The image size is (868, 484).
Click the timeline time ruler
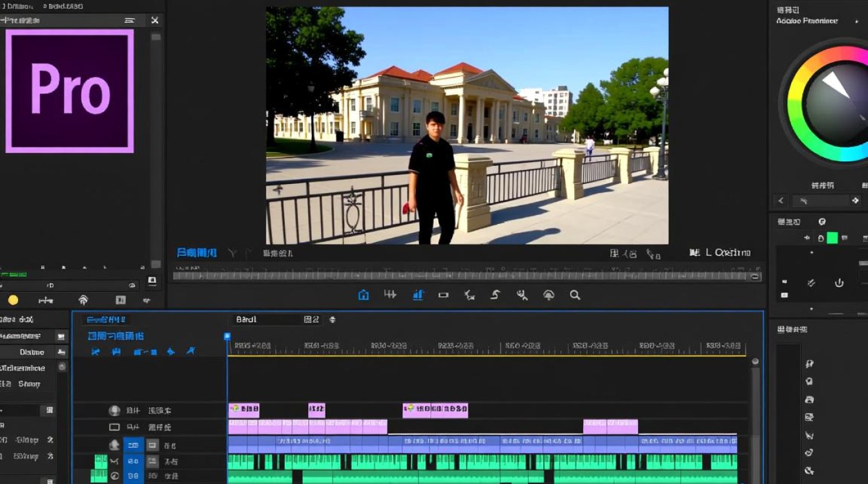[488, 348]
